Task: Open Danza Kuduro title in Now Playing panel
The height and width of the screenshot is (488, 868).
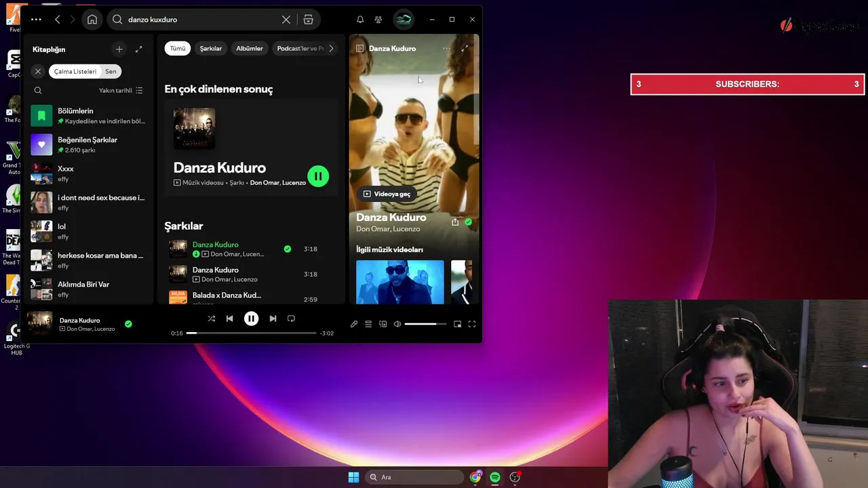Action: point(391,218)
